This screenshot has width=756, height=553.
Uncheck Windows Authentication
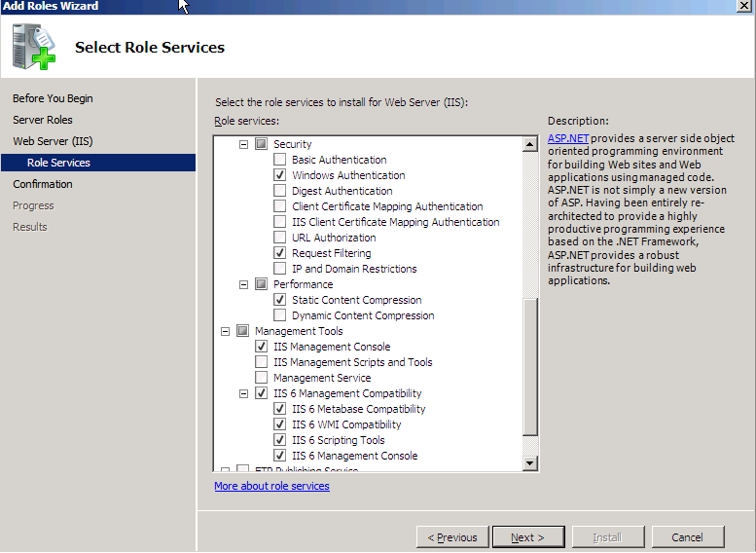point(279,175)
